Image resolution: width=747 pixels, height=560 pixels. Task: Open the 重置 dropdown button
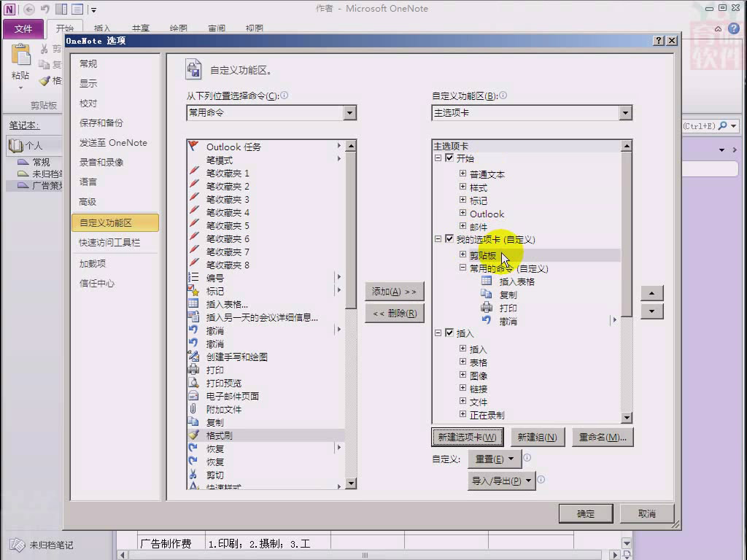(x=495, y=459)
